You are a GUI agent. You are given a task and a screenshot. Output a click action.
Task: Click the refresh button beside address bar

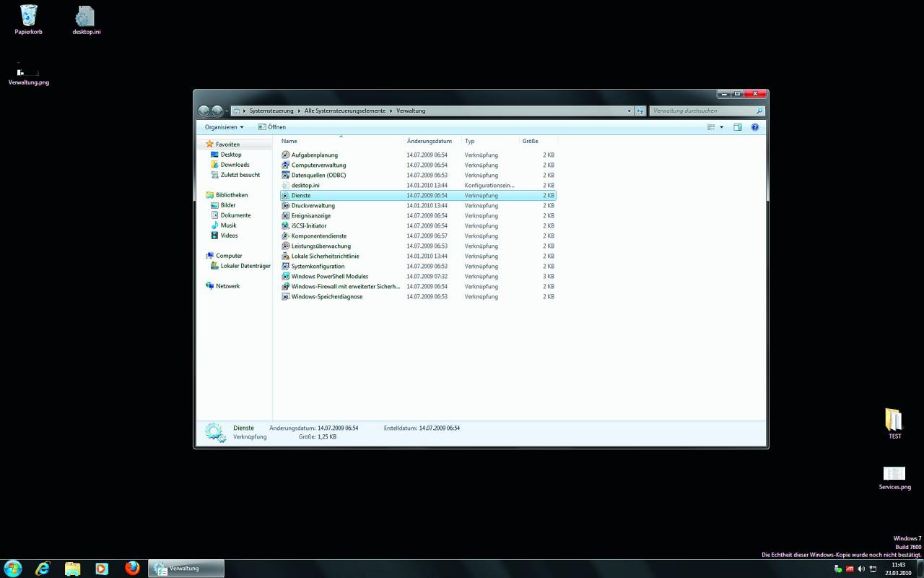point(640,111)
